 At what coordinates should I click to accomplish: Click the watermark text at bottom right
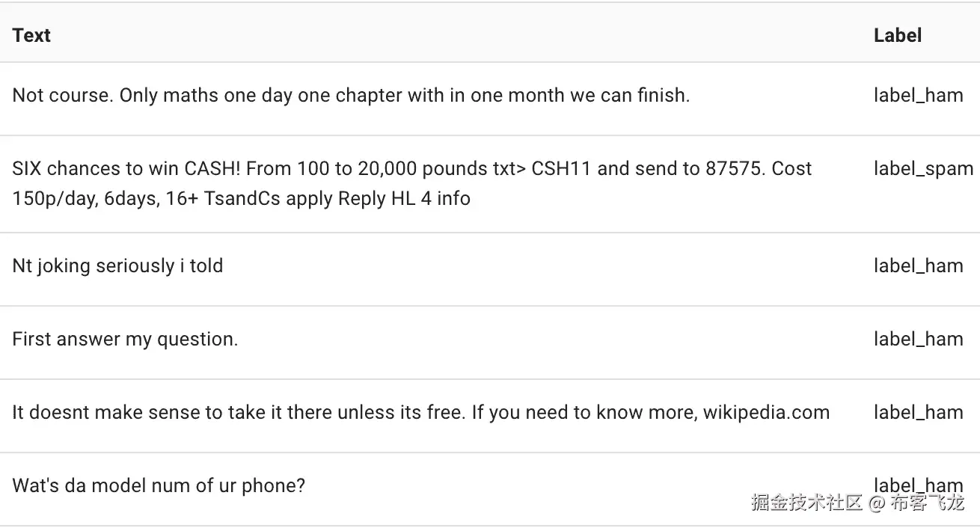tap(857, 503)
